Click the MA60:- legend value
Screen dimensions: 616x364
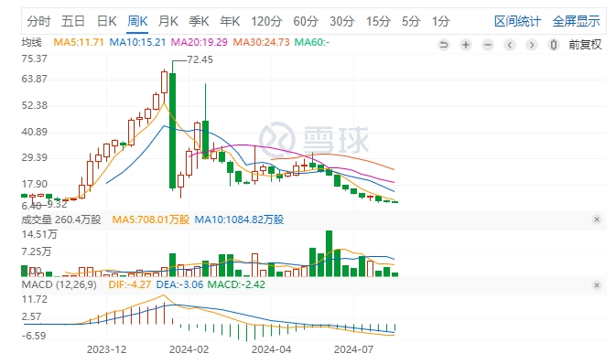click(312, 42)
